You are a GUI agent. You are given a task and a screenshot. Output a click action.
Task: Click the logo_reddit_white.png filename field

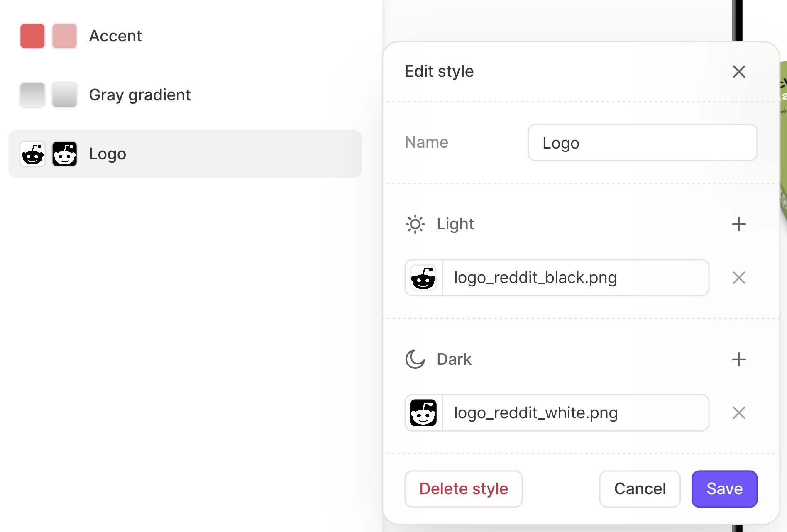[x=576, y=413]
